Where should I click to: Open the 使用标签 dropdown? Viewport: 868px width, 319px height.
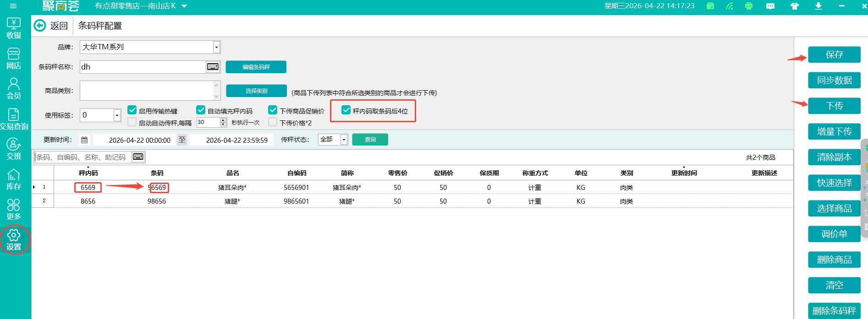[x=117, y=115]
